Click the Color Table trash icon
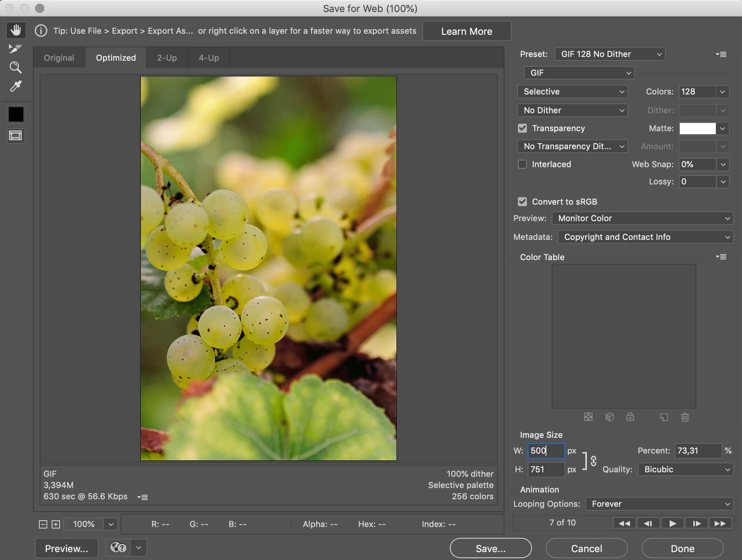The height and width of the screenshot is (560, 742). click(x=685, y=417)
